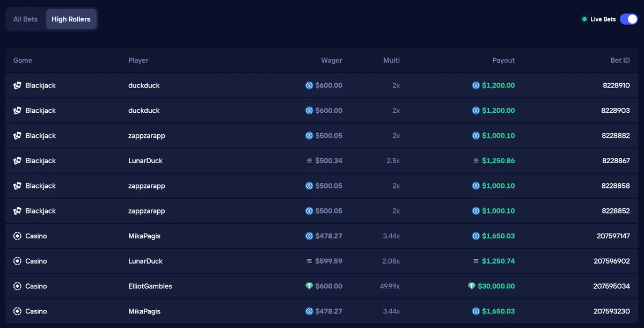
Task: Open Blackjack game link for bet 8228852
Action: (x=40, y=211)
